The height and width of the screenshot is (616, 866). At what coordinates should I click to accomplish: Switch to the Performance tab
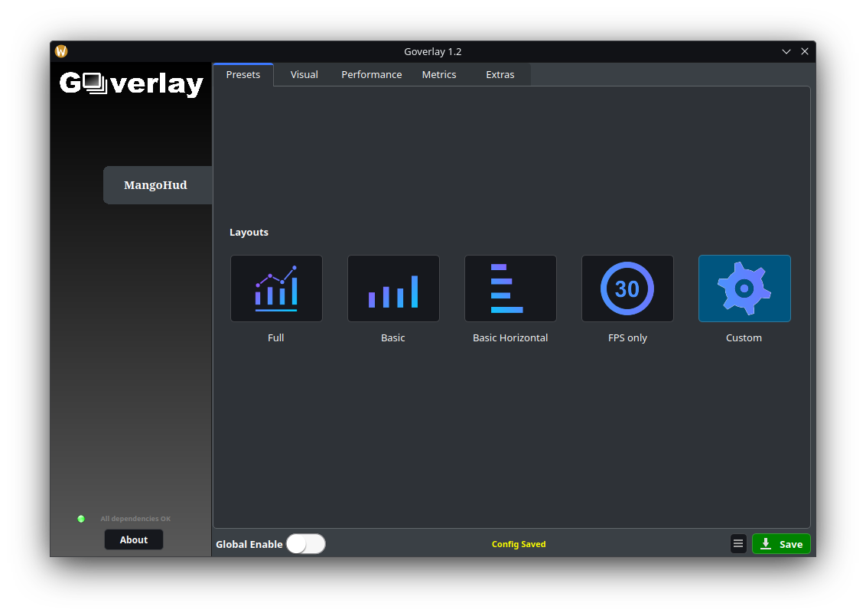(371, 75)
